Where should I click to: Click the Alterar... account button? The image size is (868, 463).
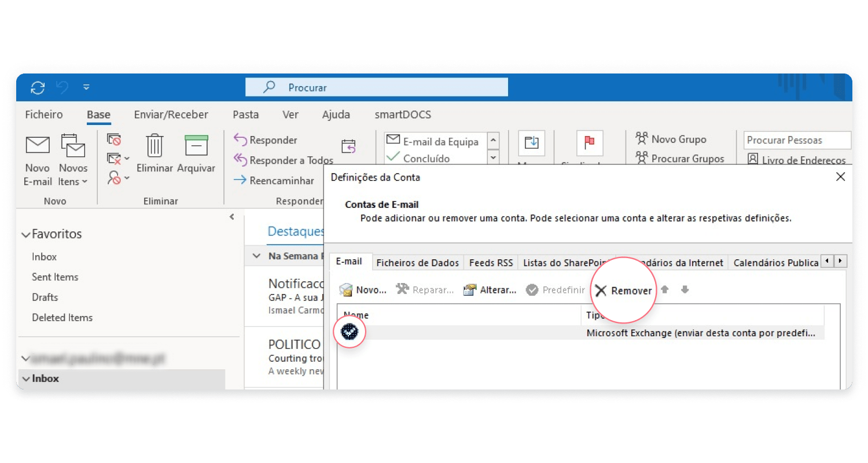coord(491,290)
